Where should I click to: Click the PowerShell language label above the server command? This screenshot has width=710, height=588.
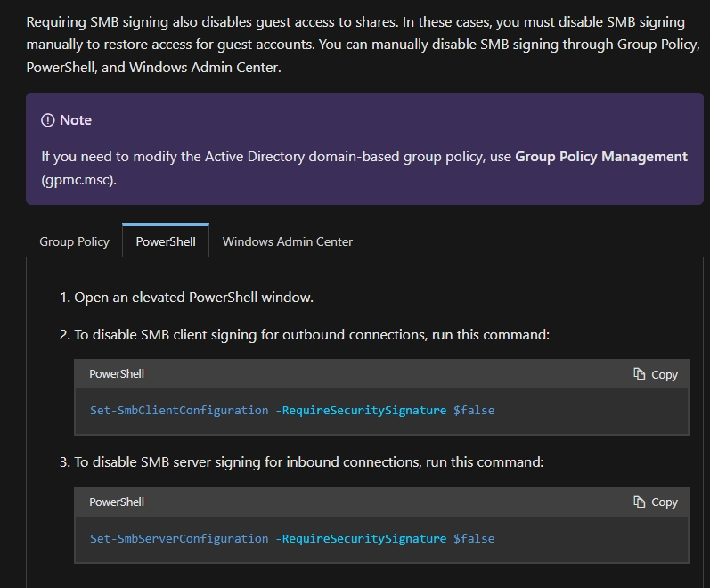(117, 502)
